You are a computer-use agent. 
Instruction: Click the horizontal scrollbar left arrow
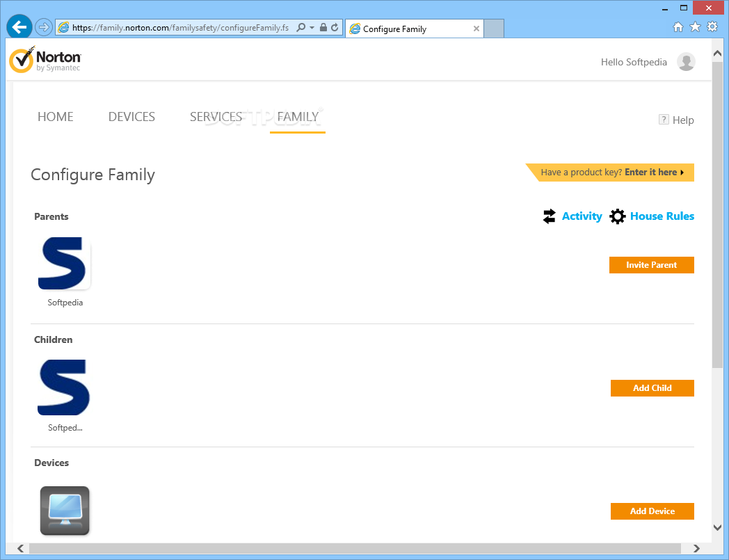(x=20, y=548)
